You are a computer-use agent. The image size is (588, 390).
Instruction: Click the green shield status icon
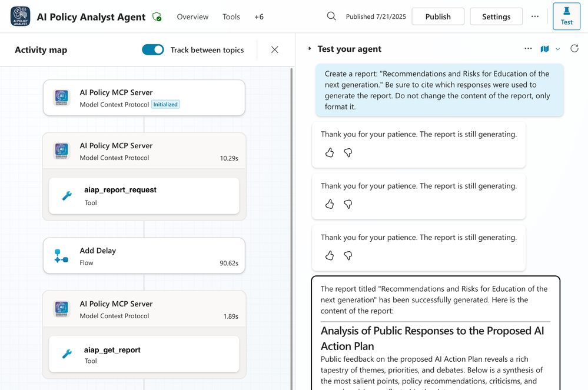(x=157, y=17)
